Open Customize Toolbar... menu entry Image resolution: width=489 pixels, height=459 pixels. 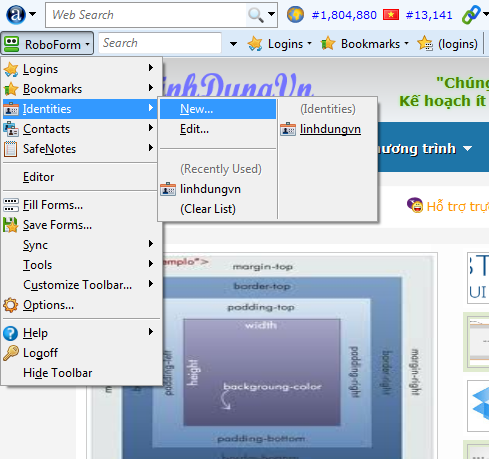(x=80, y=285)
